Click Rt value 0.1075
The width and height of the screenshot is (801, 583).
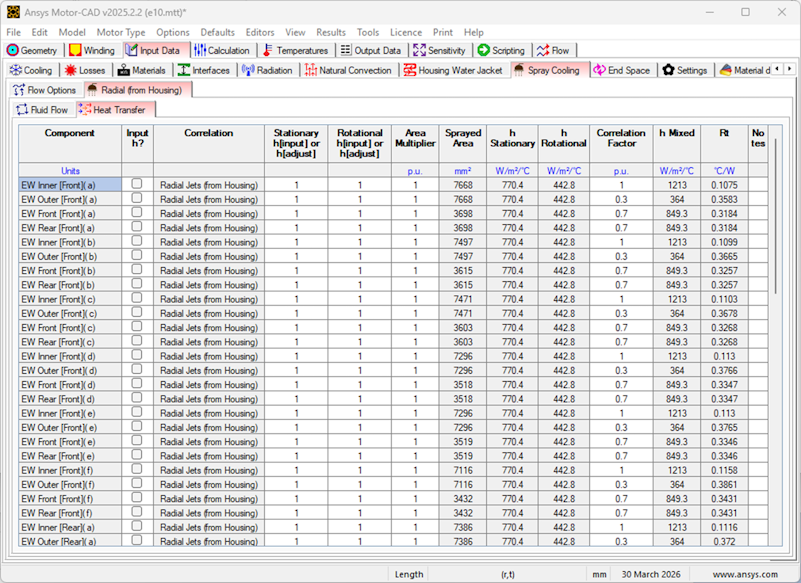tap(724, 185)
